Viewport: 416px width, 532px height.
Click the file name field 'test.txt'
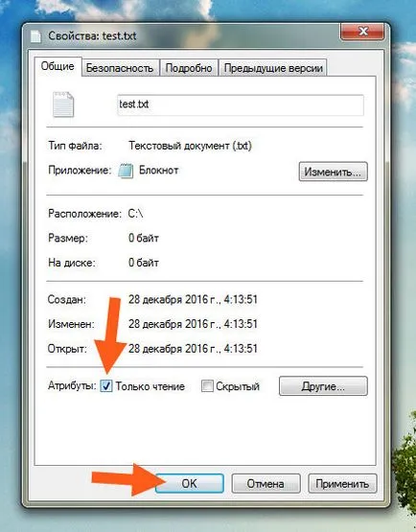pyautogui.click(x=241, y=104)
